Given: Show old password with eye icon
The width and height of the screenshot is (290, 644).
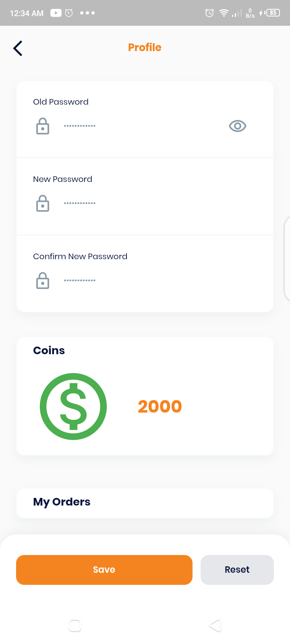Looking at the screenshot, I should pyautogui.click(x=238, y=126).
